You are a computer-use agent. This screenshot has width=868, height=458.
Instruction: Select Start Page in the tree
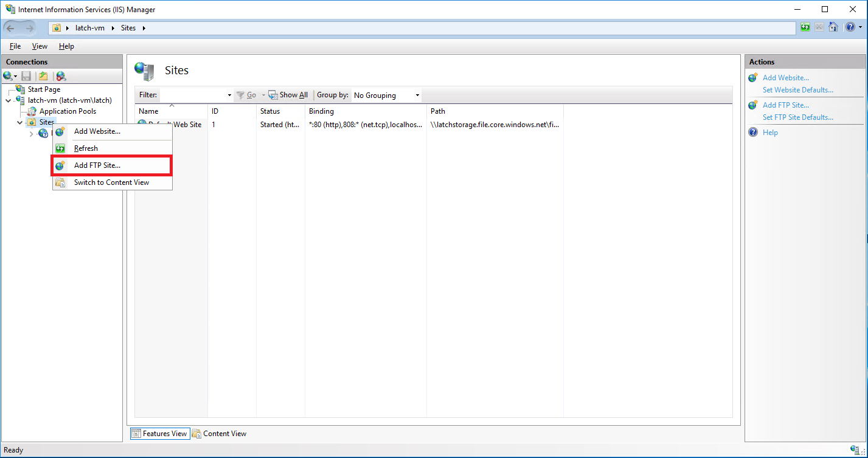click(44, 89)
